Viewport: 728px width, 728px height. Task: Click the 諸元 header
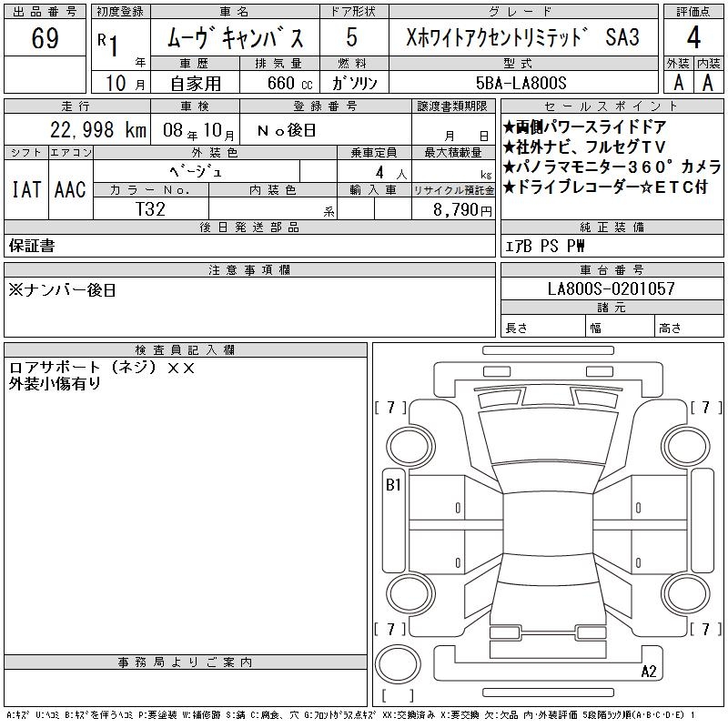[x=612, y=308]
